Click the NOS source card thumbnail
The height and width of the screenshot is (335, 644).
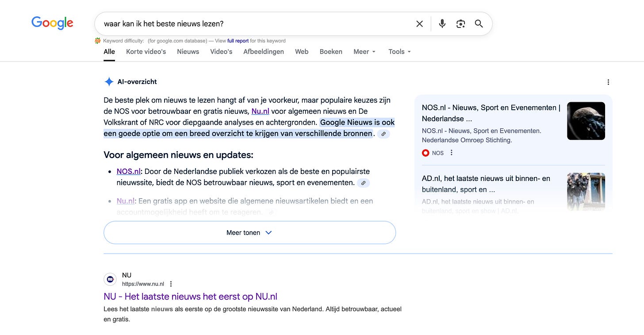pos(586,121)
